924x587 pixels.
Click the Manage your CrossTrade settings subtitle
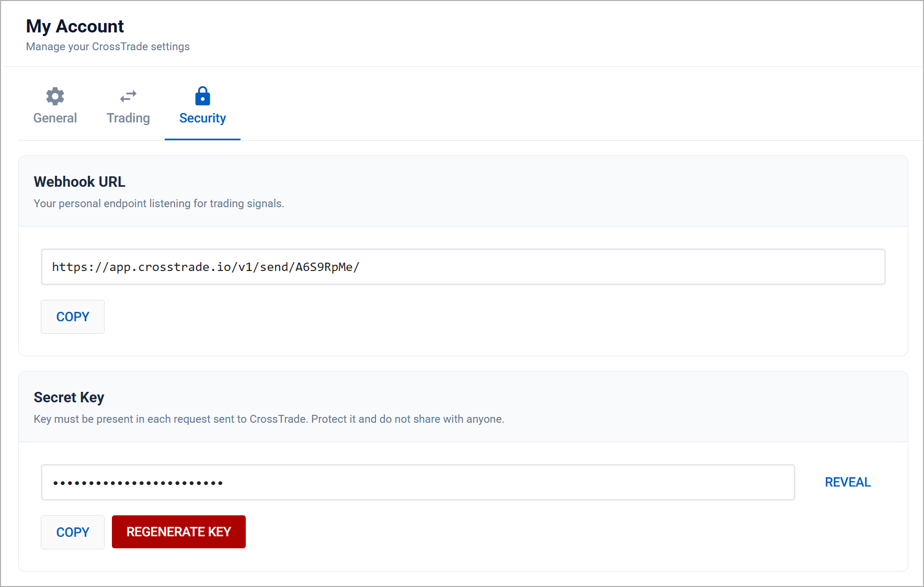point(108,46)
